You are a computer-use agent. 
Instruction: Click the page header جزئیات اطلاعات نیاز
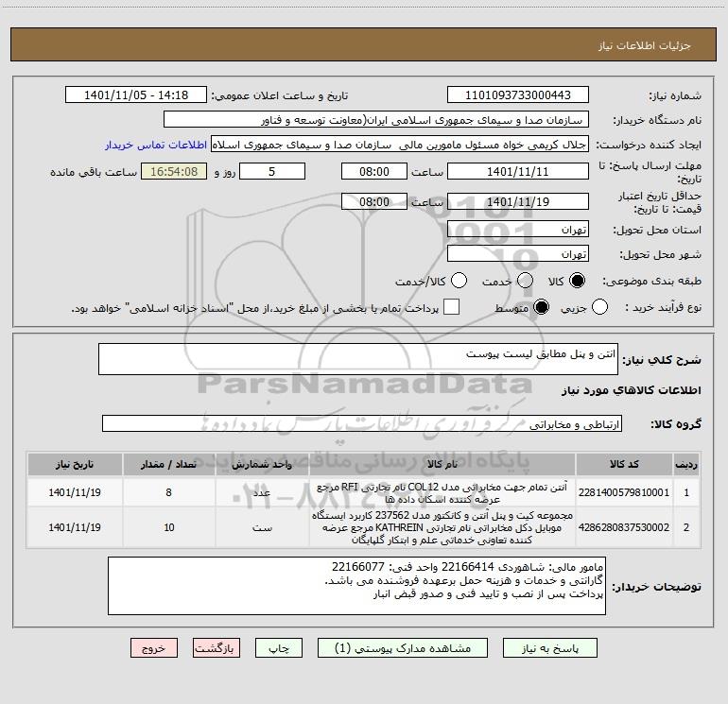[645, 45]
